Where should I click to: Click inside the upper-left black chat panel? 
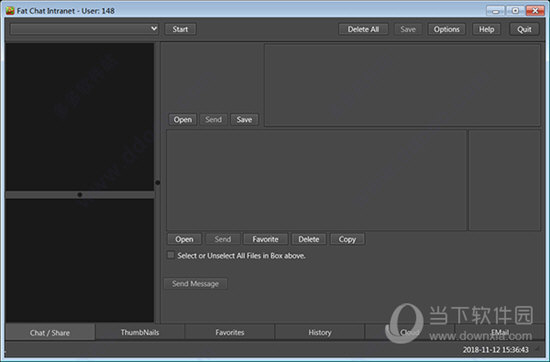pos(80,117)
